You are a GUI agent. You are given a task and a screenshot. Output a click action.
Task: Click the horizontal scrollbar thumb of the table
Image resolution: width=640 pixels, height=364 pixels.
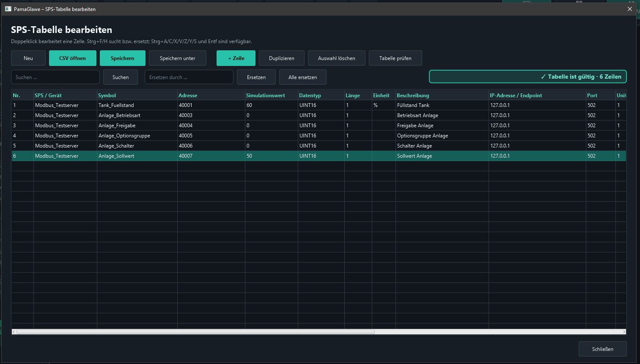click(x=195, y=332)
